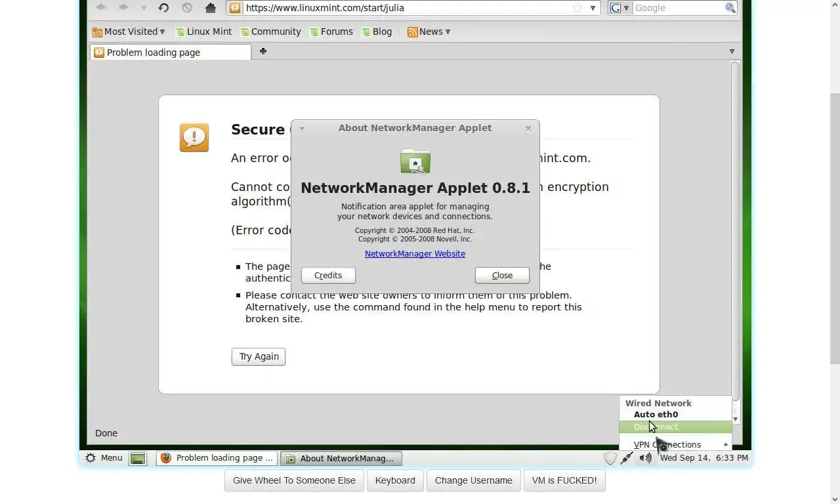This screenshot has height=504, width=840.
Task: Bookmark this page with the star icon
Action: 577,8
